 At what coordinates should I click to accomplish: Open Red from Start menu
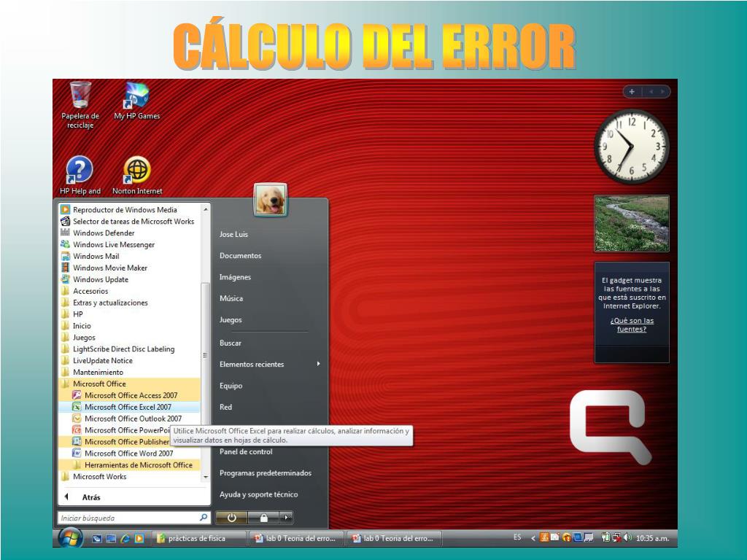tap(225, 407)
